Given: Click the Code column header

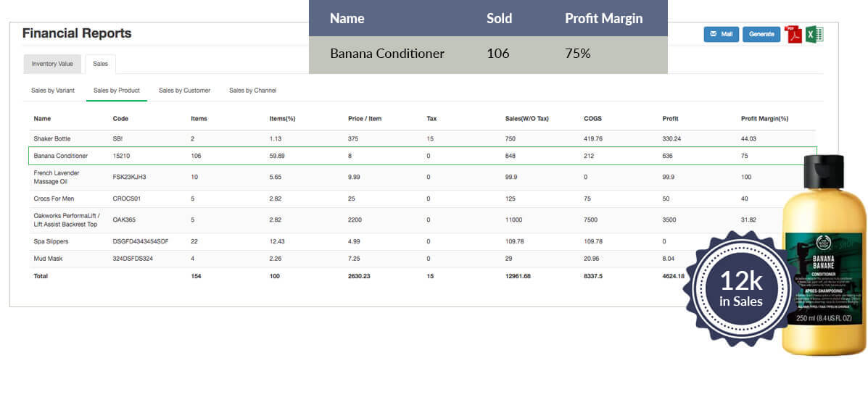Looking at the screenshot, I should 120,118.
